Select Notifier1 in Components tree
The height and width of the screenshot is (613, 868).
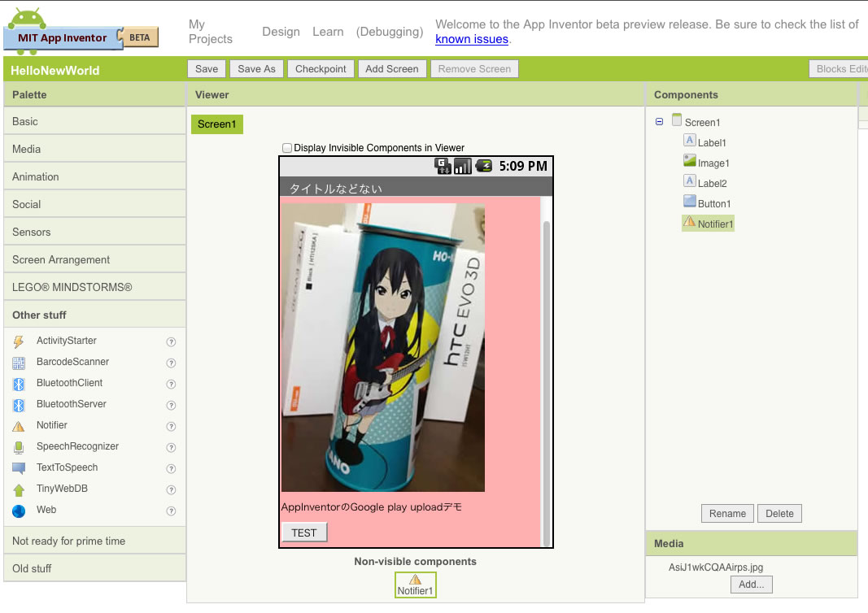click(x=708, y=224)
